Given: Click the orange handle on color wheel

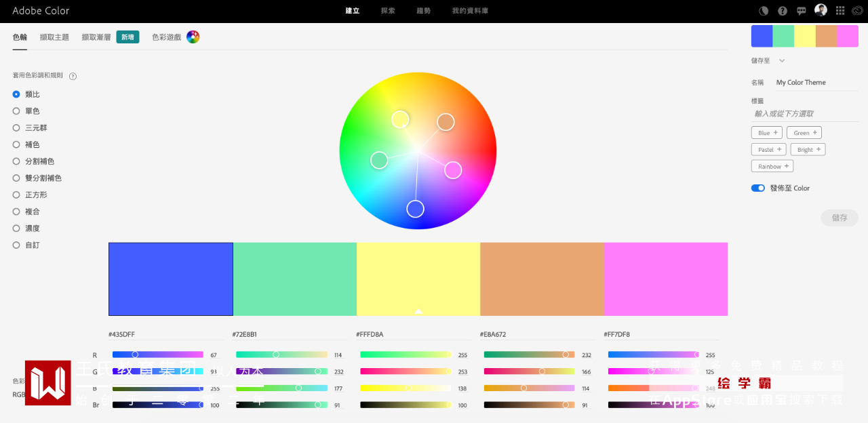Looking at the screenshot, I should [x=446, y=122].
